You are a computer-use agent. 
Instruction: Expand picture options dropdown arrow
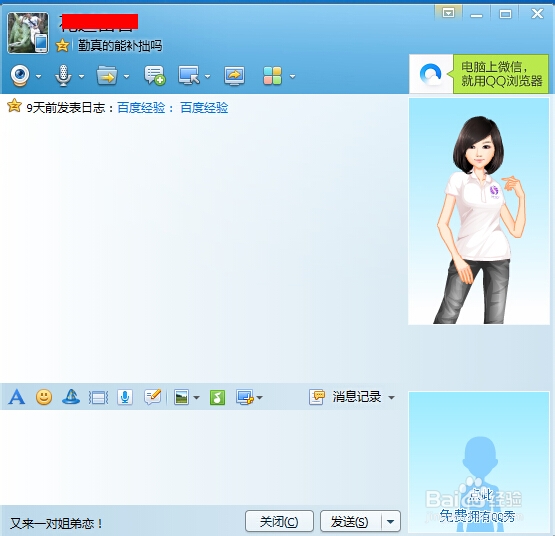[x=196, y=398]
